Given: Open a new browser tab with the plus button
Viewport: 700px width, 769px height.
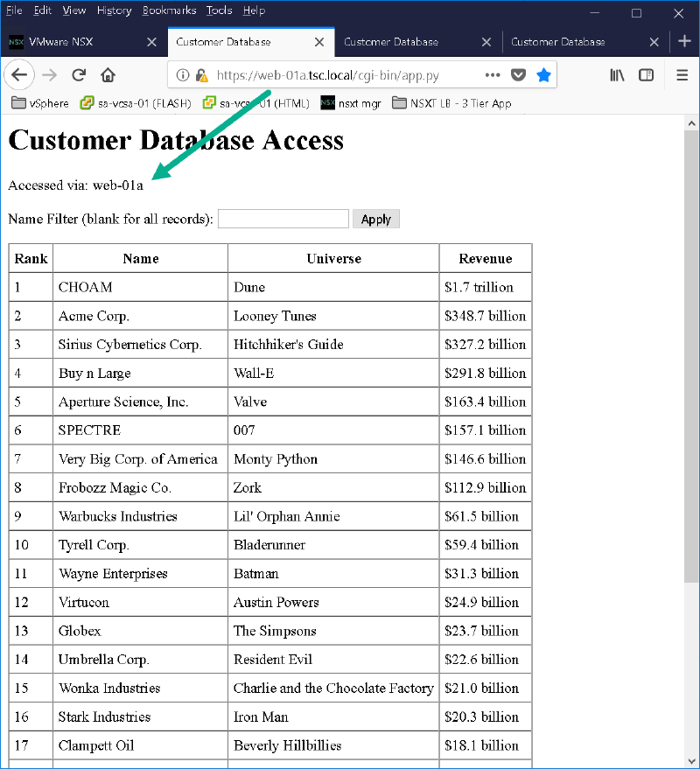Looking at the screenshot, I should click(684, 41).
